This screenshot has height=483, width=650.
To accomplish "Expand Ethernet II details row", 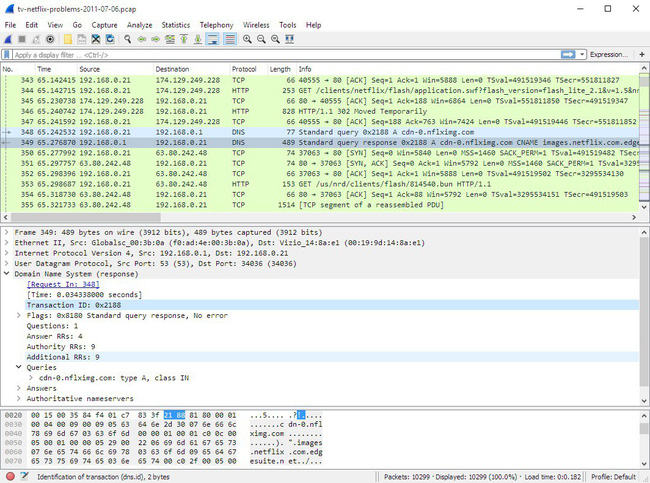I will [6, 243].
